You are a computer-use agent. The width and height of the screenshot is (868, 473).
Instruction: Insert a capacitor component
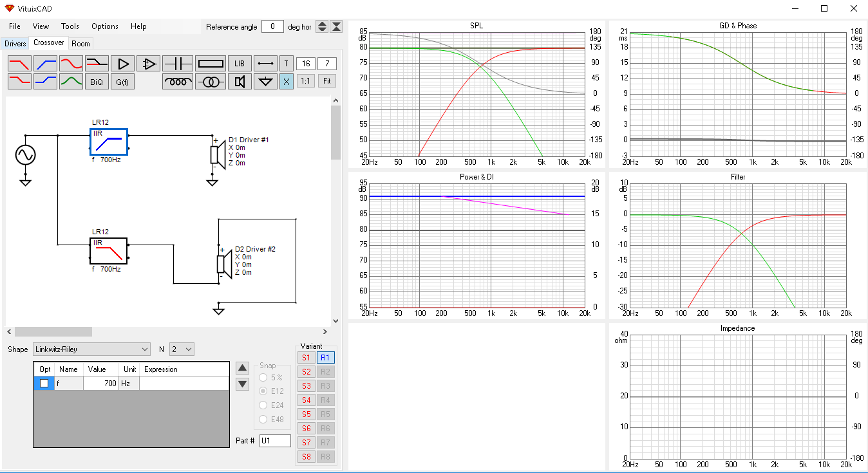click(x=178, y=63)
